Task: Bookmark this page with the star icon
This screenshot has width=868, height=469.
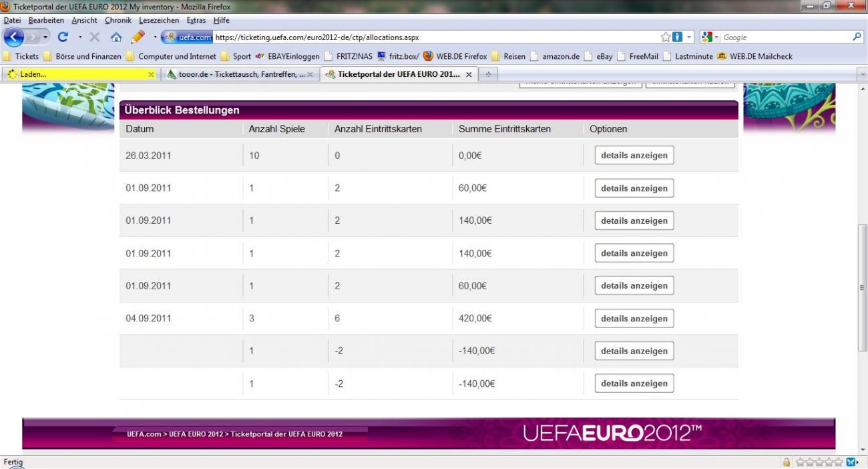Action: coord(665,37)
